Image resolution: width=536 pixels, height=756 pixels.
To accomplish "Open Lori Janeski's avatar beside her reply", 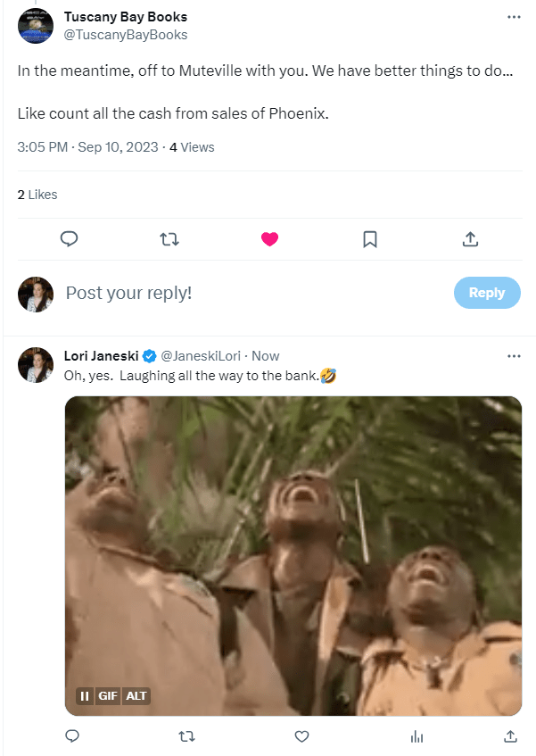I will point(36,365).
